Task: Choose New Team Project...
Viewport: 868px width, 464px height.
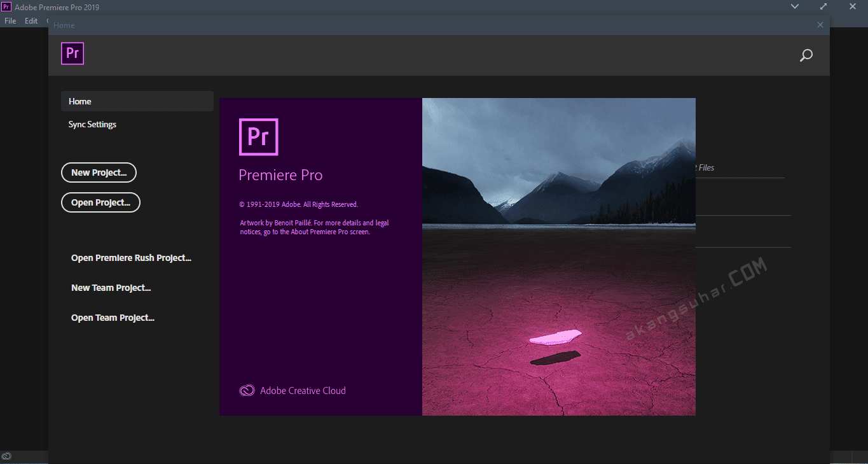Action: (111, 288)
